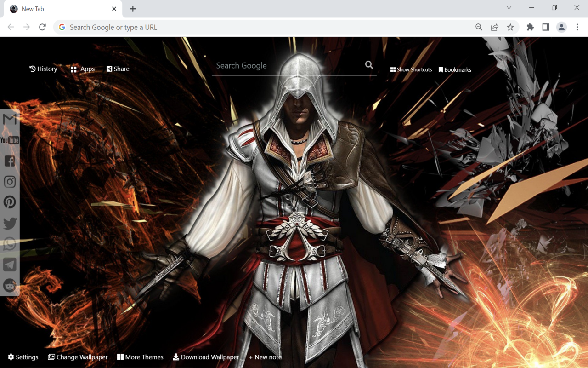Screen dimensions: 588x368
Task: Open Gmail from the sidebar
Action: pos(10,120)
